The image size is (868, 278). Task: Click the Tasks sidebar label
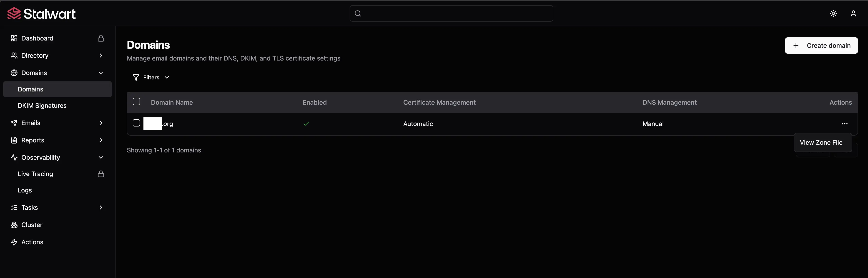point(30,207)
